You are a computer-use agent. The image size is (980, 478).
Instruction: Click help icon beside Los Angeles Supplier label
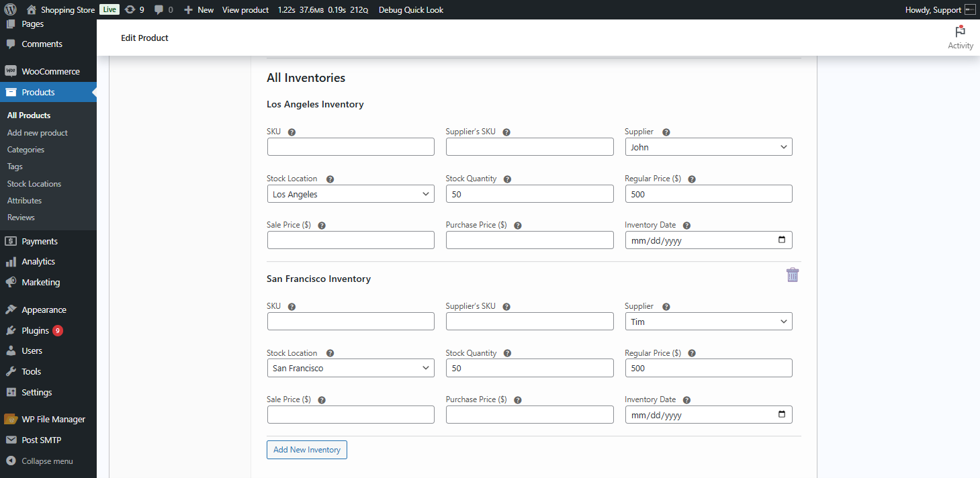[x=666, y=132]
